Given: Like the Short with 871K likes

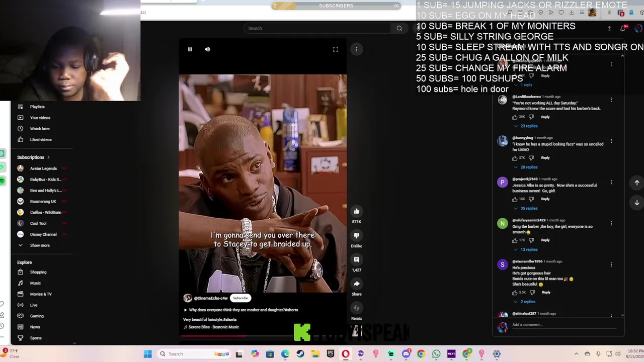Looking at the screenshot, I should click(356, 211).
